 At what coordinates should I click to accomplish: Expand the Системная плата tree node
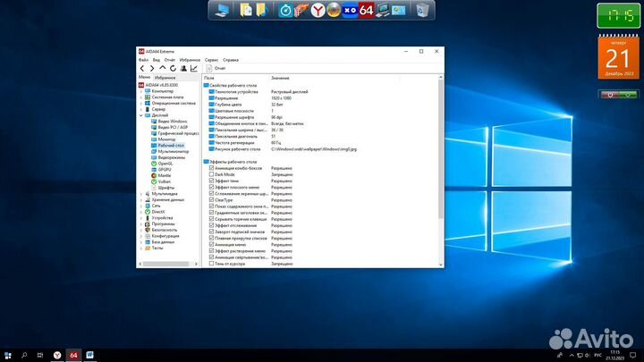point(141,97)
